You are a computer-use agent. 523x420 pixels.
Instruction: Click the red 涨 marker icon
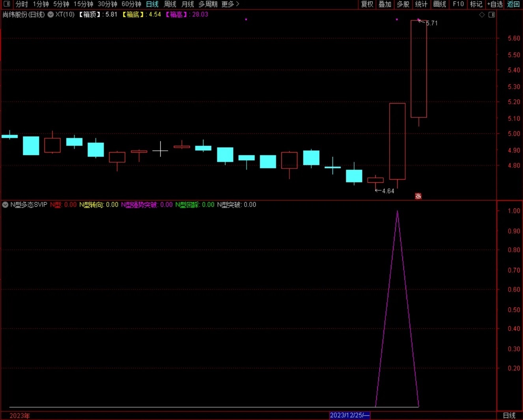point(418,196)
